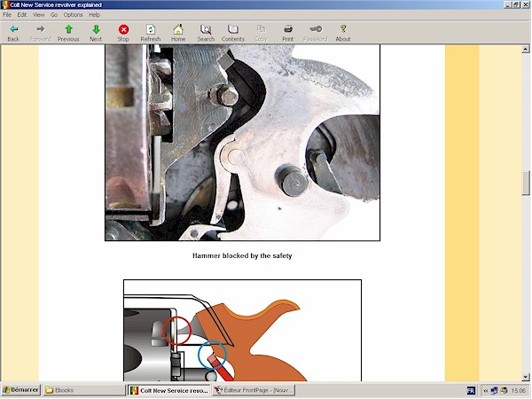Close the Colt ebook window
This screenshot has height=399, width=532.
[x=525, y=4]
